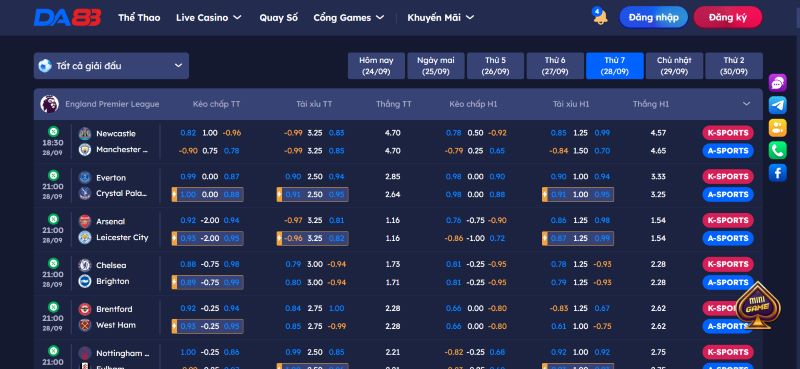Expand the Cổng Games menu

tap(348, 17)
